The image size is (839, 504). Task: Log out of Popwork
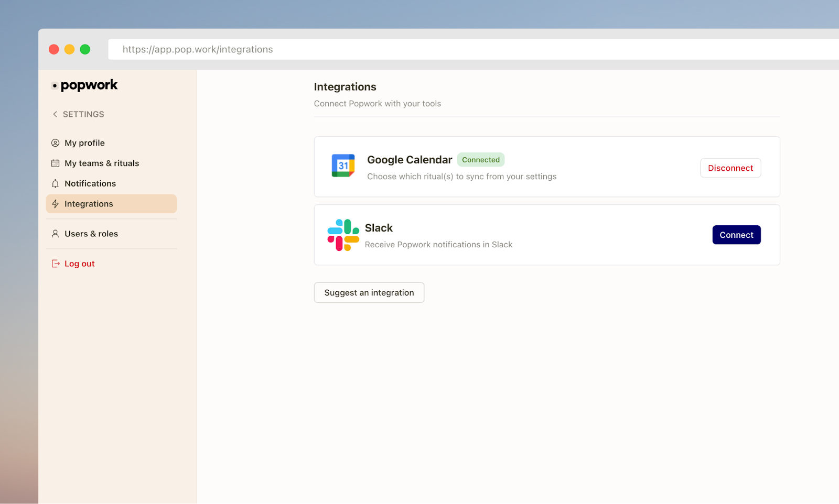[79, 263]
